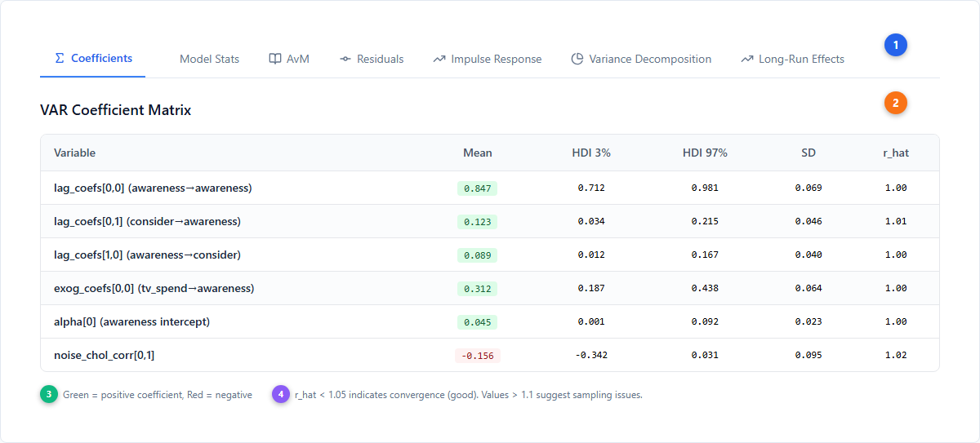Go to the Long-Run Effects tab
Viewport: 980px width, 443px height.
point(792,59)
